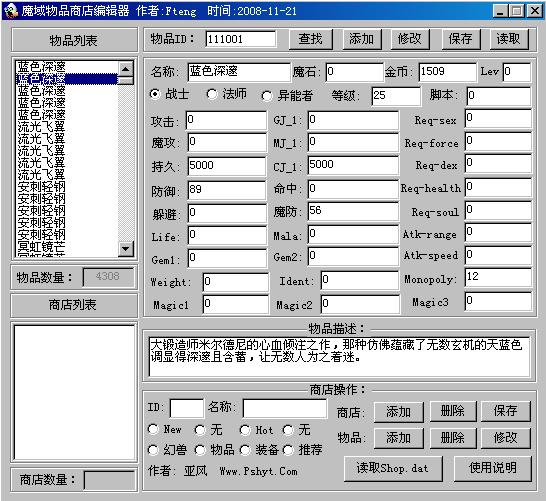Click the Weight input field
Viewport: 546px width, 501px height.
tap(236, 282)
